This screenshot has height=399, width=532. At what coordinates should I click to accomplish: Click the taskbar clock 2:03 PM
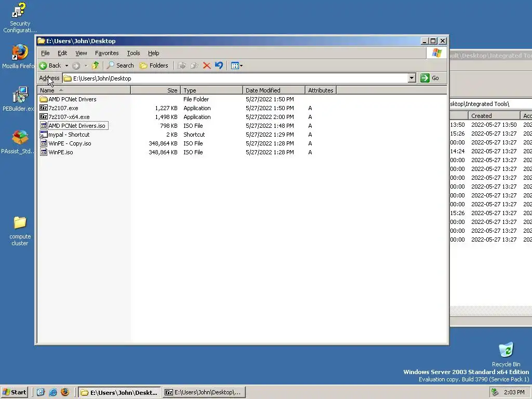click(514, 392)
